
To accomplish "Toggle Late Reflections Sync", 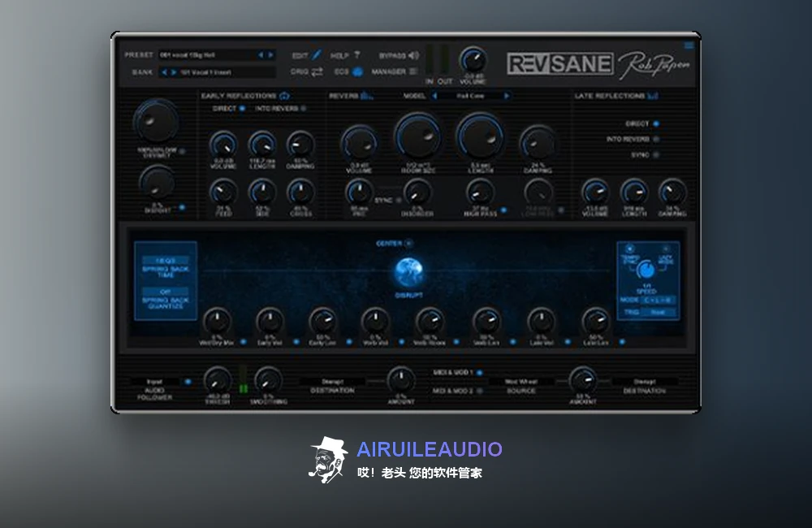I will click(656, 154).
